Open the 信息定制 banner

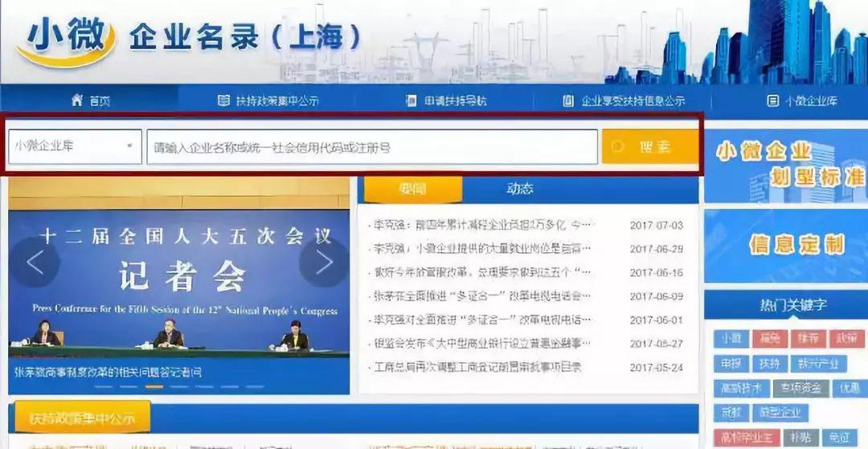tap(786, 245)
